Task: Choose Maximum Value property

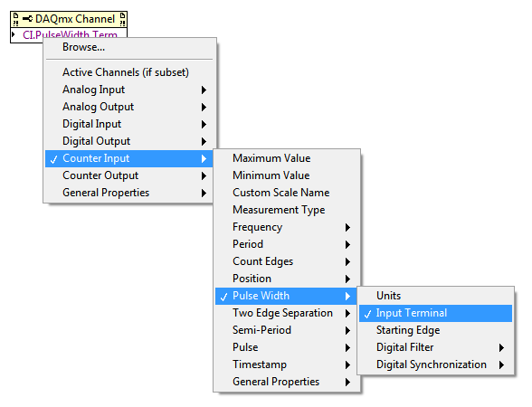Action: pos(286,158)
